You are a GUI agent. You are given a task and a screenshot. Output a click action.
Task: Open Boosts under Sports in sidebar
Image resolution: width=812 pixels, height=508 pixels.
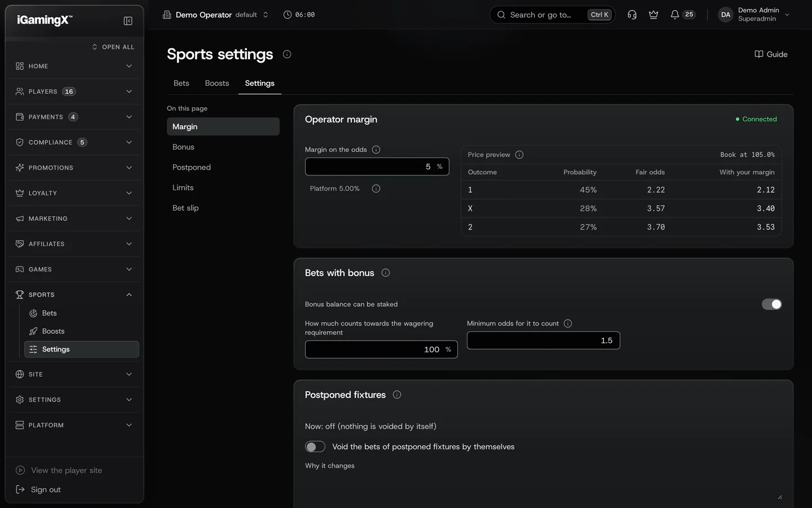[82, 331]
